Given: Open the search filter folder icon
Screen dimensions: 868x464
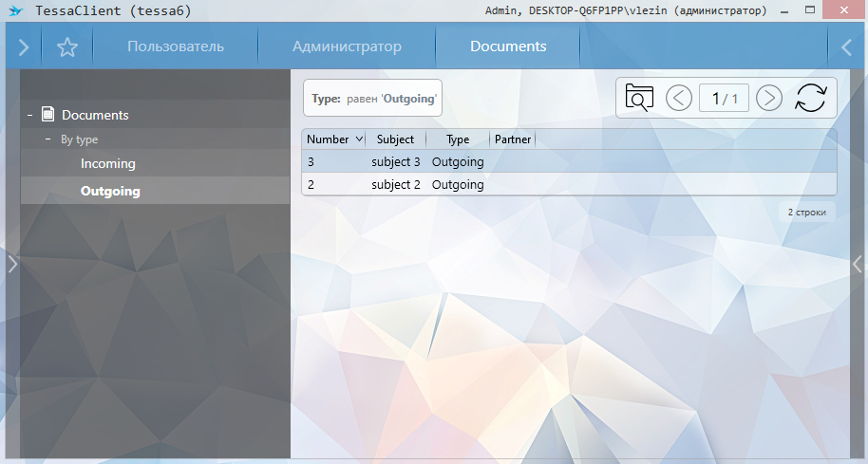Looking at the screenshot, I should pyautogui.click(x=640, y=98).
